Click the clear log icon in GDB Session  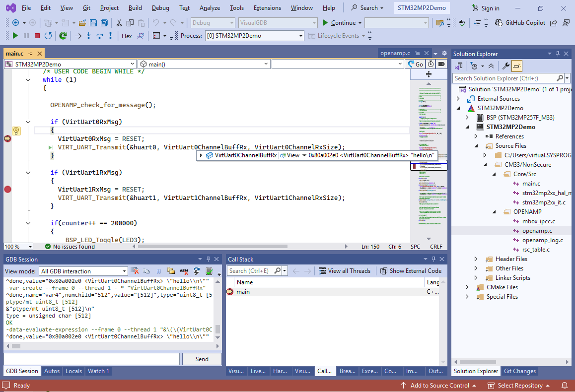(135, 271)
